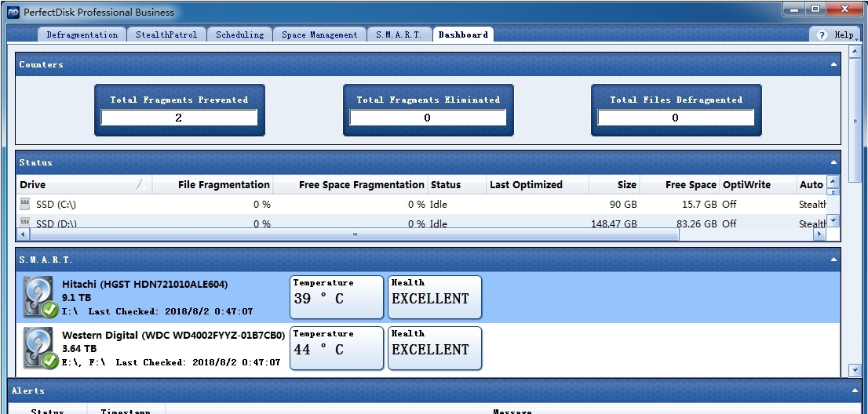Click the Western Digital Last Checked timestamp
Screen dimensions: 868x414
click(199, 362)
